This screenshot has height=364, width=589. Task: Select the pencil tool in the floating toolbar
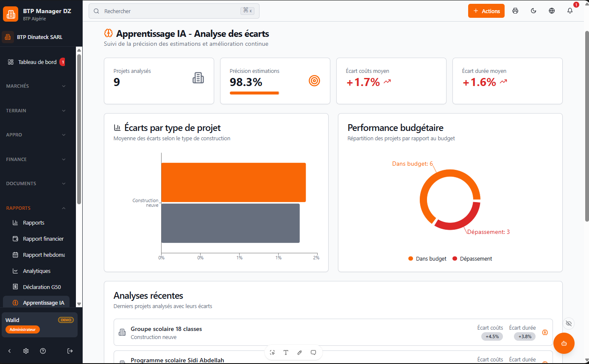point(300,353)
